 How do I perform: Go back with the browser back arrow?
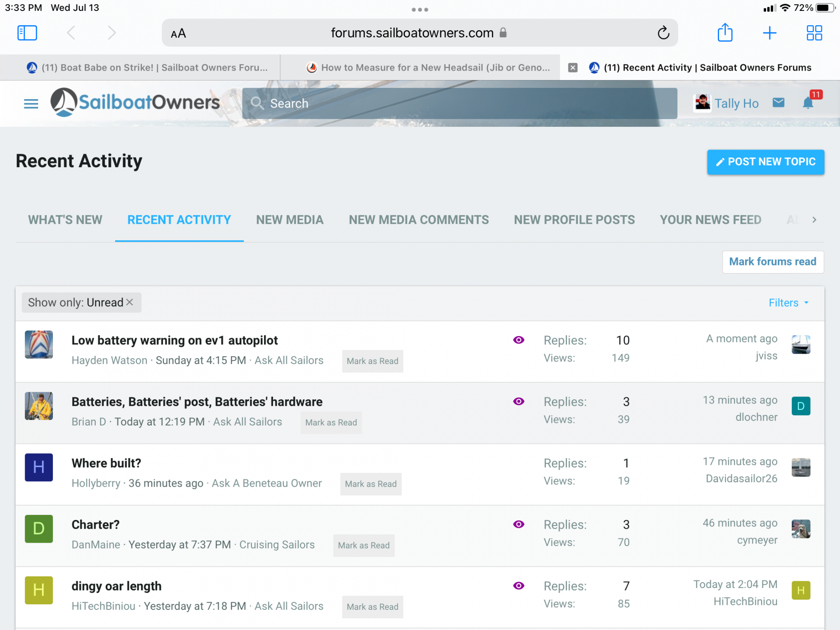point(71,33)
